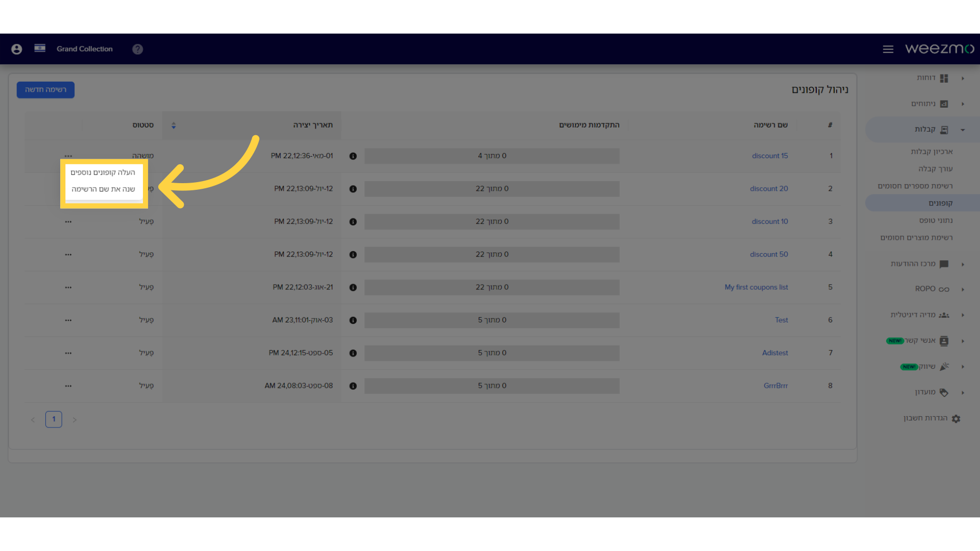Toggle the פעיל status for discount 10
Viewport: 980px width, 551px height.
point(145,221)
